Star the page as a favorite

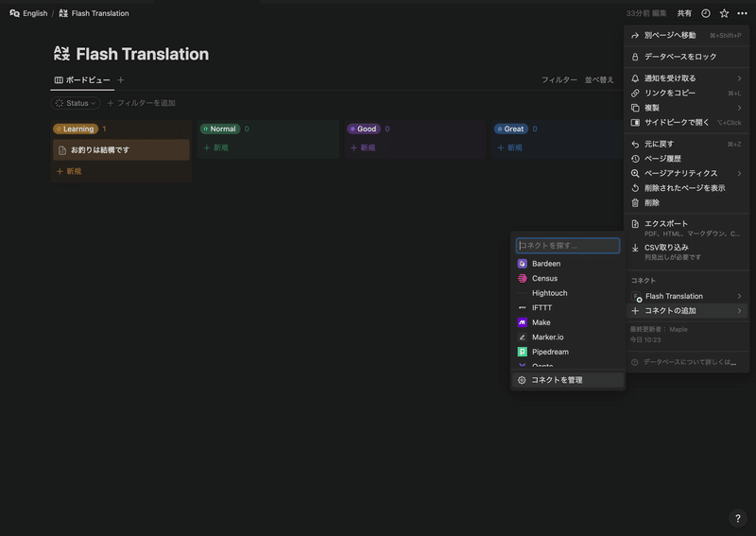(x=724, y=13)
